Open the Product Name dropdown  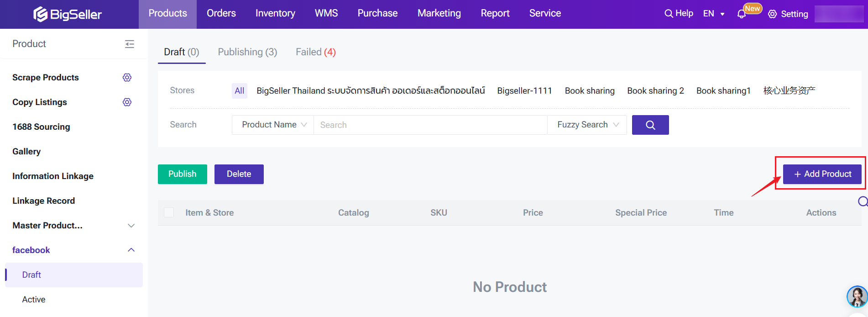click(x=273, y=125)
